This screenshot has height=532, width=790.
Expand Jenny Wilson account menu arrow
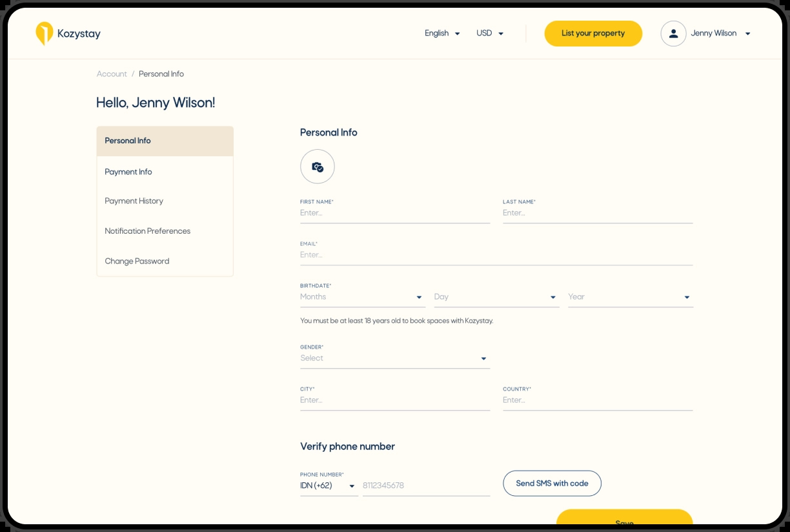[x=747, y=34]
